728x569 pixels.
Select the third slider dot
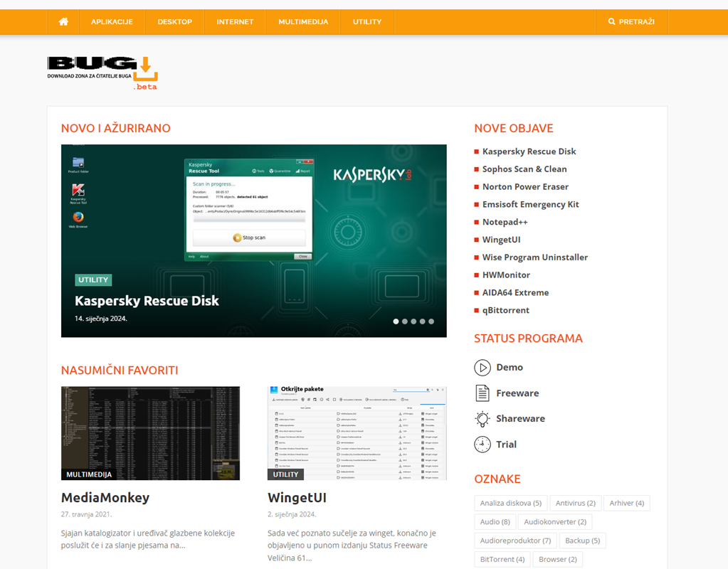413,321
